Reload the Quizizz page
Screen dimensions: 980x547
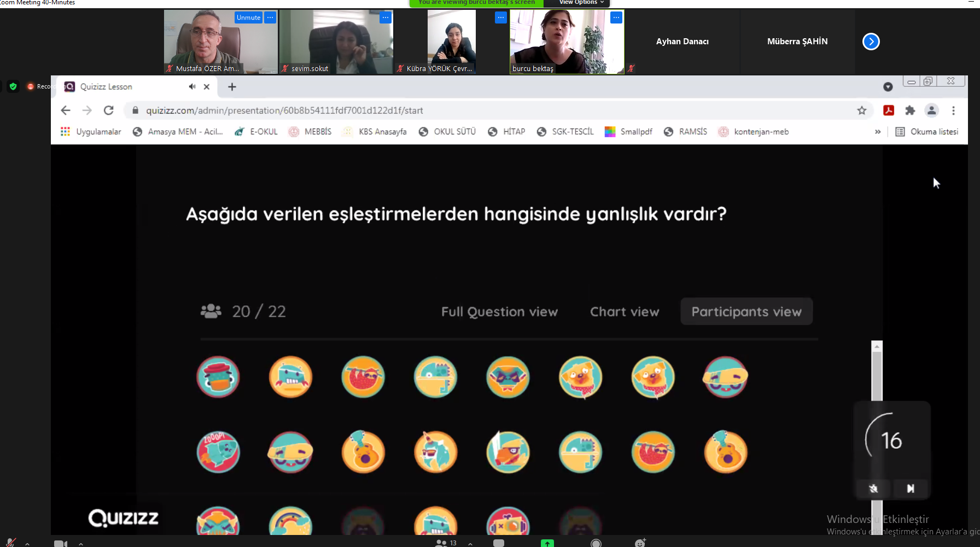click(x=109, y=110)
